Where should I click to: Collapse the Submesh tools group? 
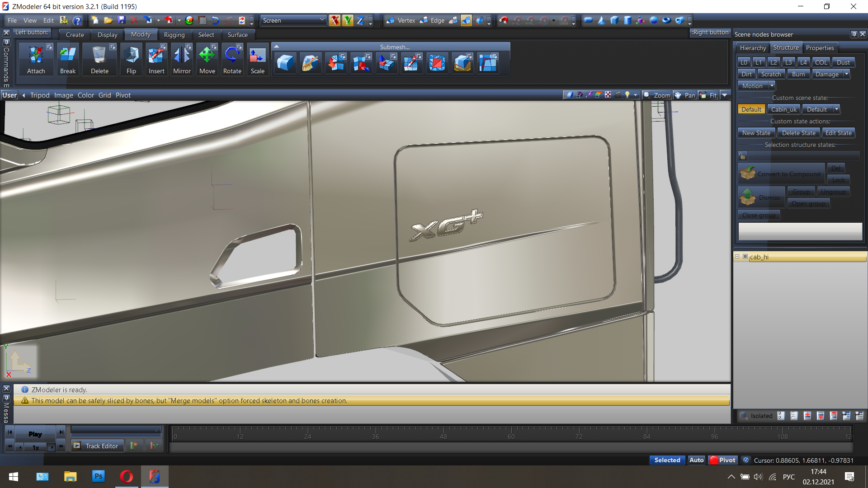click(x=276, y=47)
